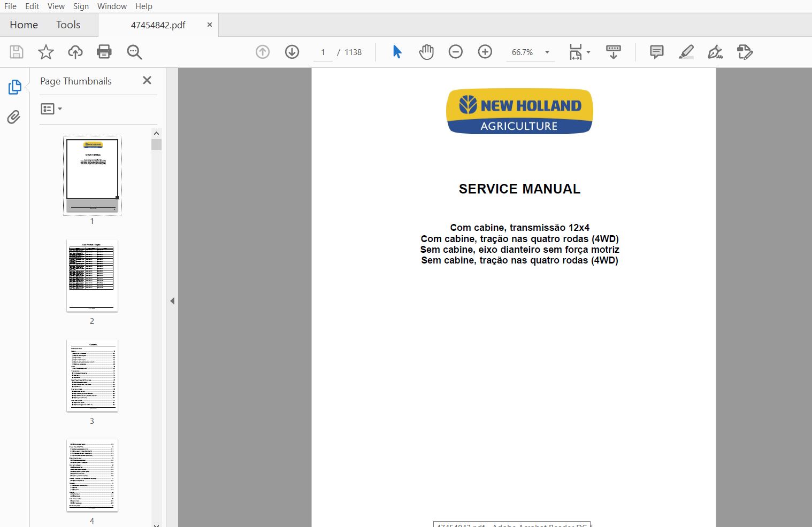The width and height of the screenshot is (812, 527).
Task: Open the Window menu
Action: click(112, 6)
